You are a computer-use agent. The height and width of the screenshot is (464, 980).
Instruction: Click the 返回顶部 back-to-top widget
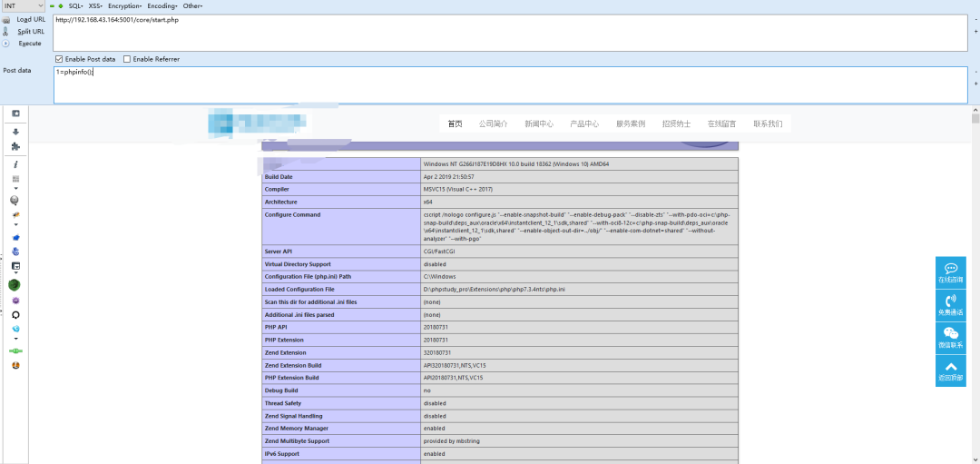951,370
